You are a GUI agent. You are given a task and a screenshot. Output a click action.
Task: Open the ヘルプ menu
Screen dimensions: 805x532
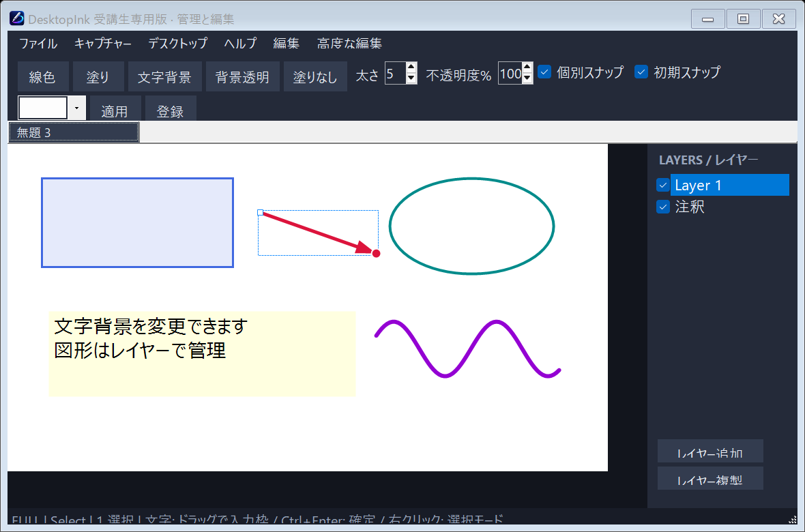coord(240,44)
